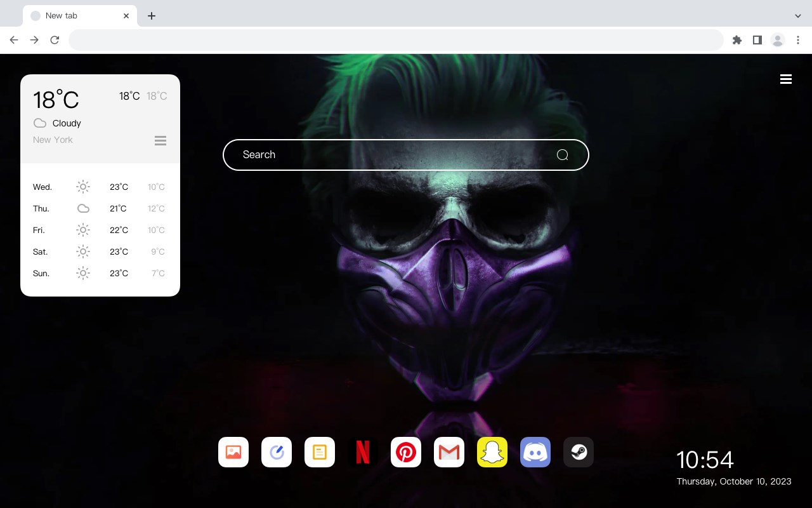Click the date Thursday, October 10, 2023

tap(734, 481)
